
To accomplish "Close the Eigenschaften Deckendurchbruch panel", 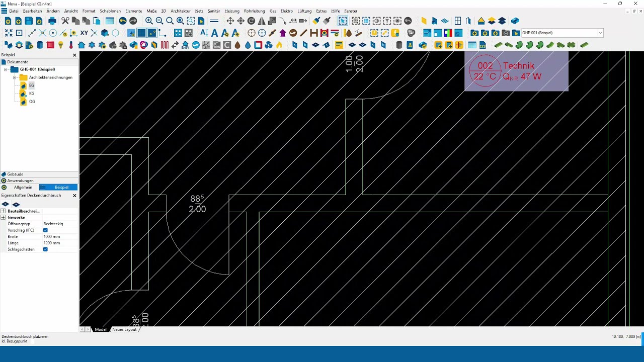I will (74, 196).
